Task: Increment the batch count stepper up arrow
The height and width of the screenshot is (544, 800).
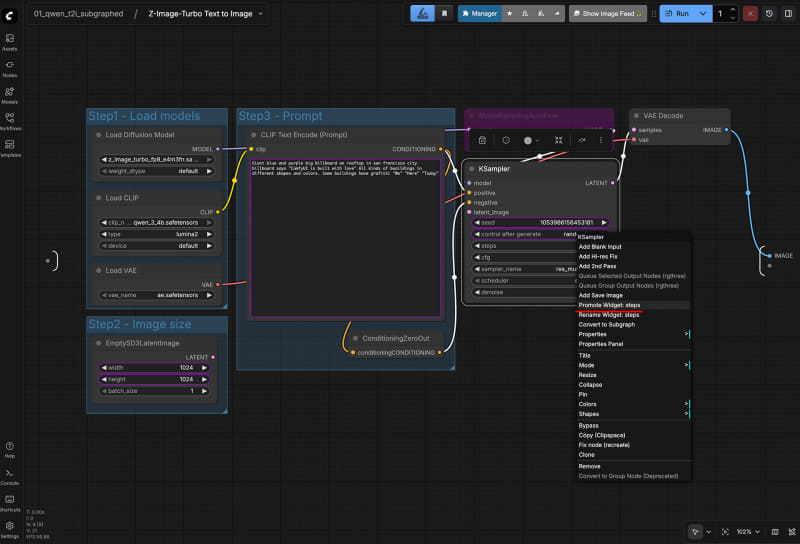Action: 733,10
